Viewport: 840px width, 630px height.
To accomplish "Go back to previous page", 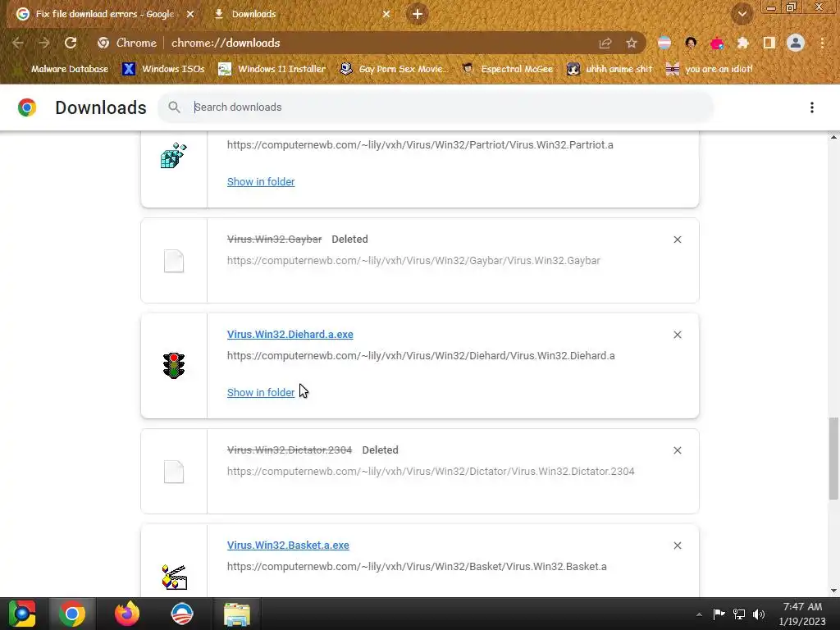I will coord(18,43).
